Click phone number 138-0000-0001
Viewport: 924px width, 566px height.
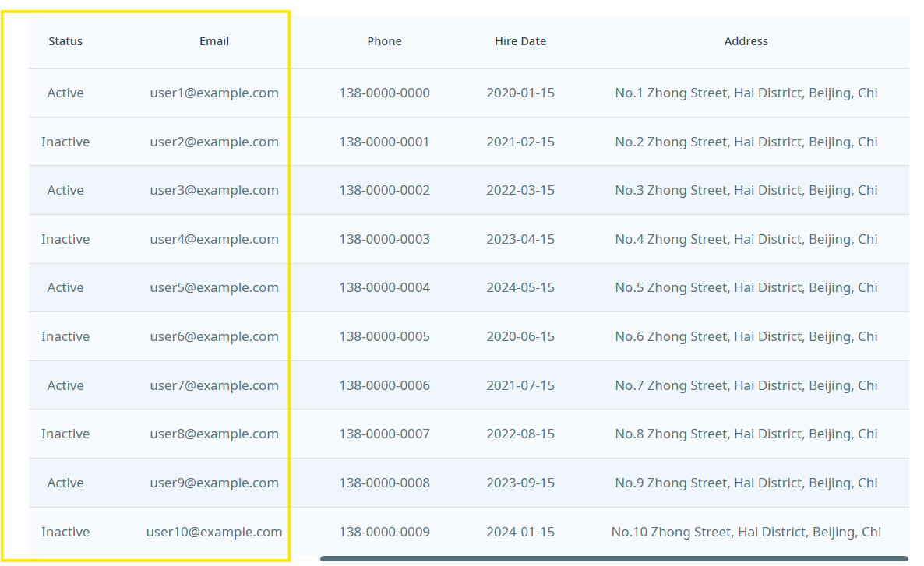(384, 142)
